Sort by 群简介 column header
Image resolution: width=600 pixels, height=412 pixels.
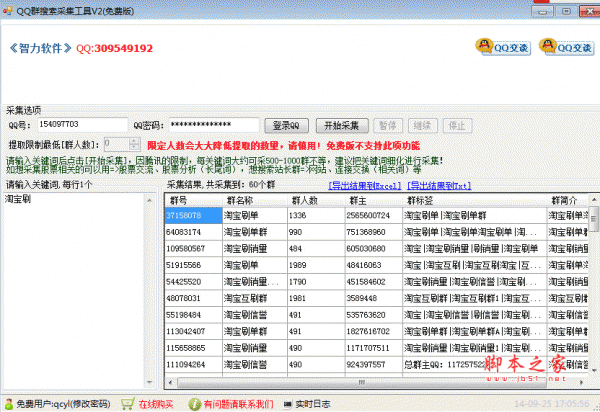point(568,200)
